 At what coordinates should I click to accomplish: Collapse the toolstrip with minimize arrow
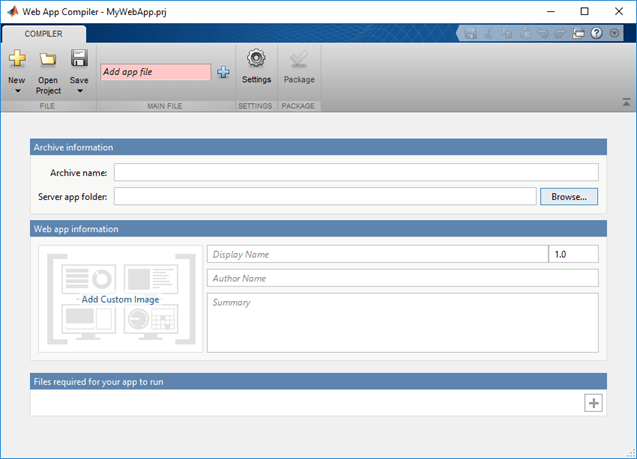click(626, 102)
